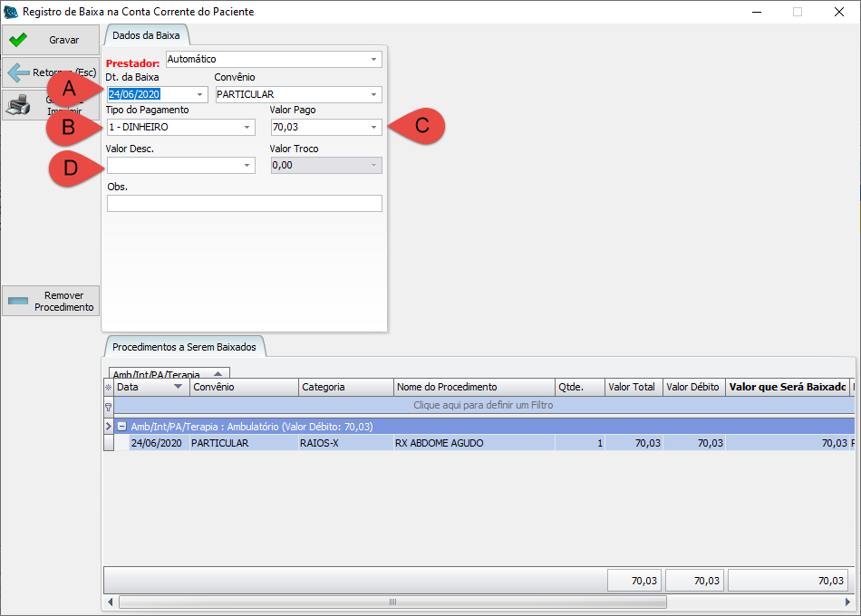Click the grid row indicator arrow
Screen dimensions: 861x616
coord(109,426)
